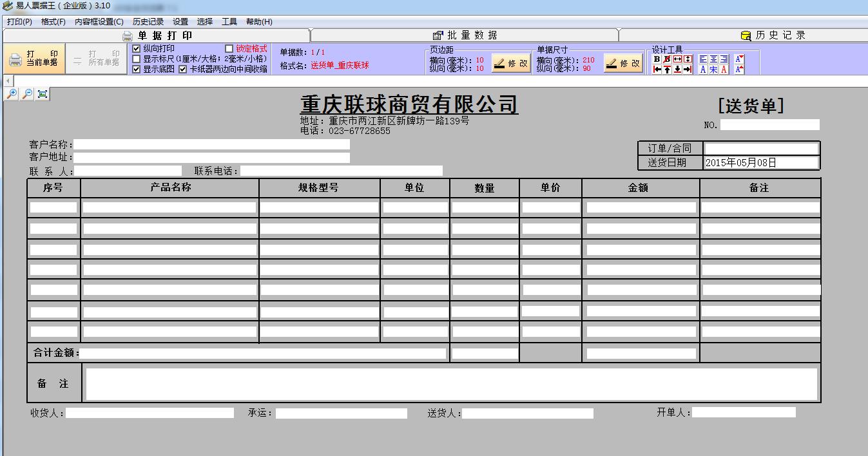Click the Bold (B) design tool
Screen dimensions: 868x456
tap(657, 59)
